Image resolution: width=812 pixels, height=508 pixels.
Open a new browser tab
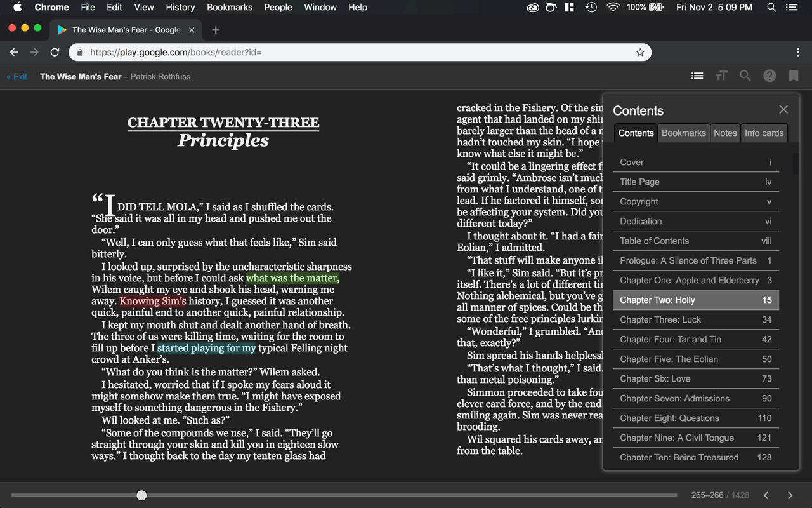pyautogui.click(x=216, y=30)
